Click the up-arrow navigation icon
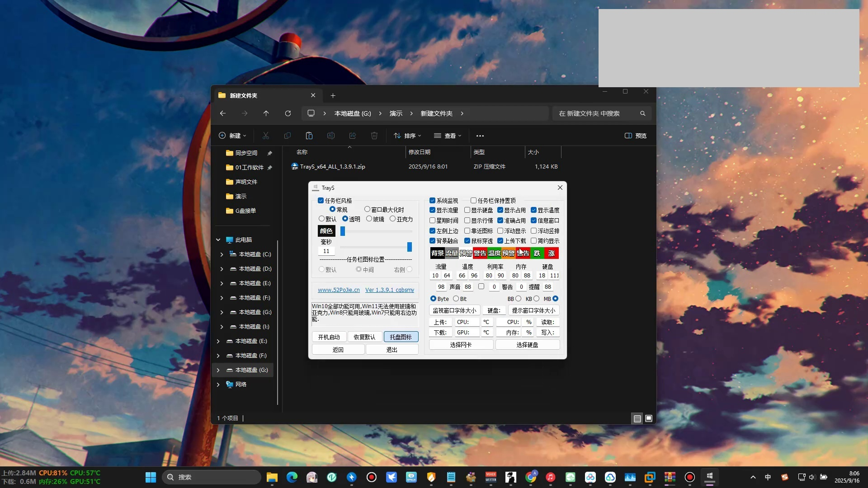 [266, 113]
